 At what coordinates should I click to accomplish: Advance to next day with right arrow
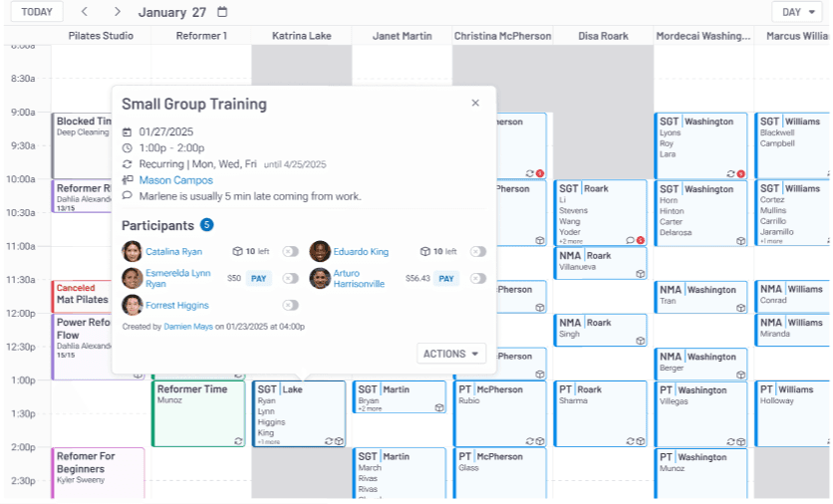coord(118,12)
